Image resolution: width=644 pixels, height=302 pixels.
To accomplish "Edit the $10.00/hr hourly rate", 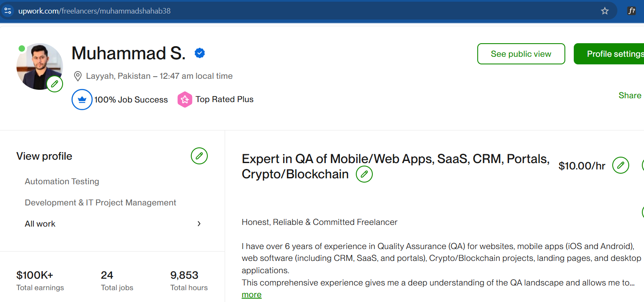I will pos(621,165).
